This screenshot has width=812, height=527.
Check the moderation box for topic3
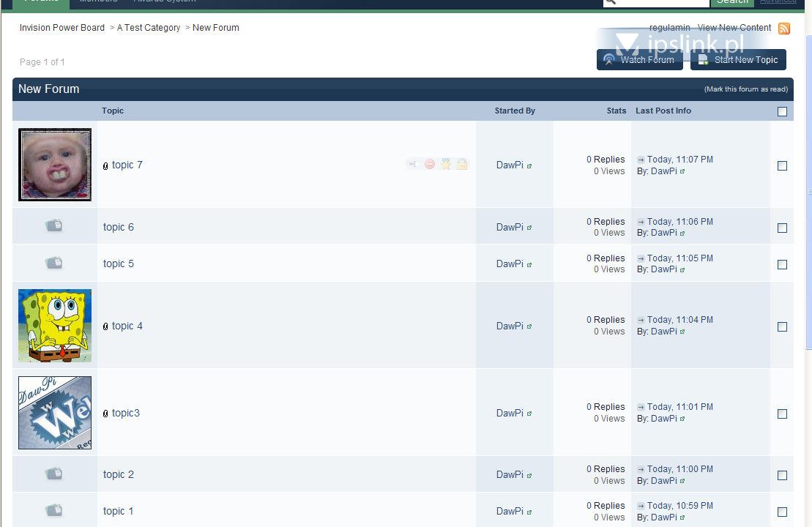point(782,414)
